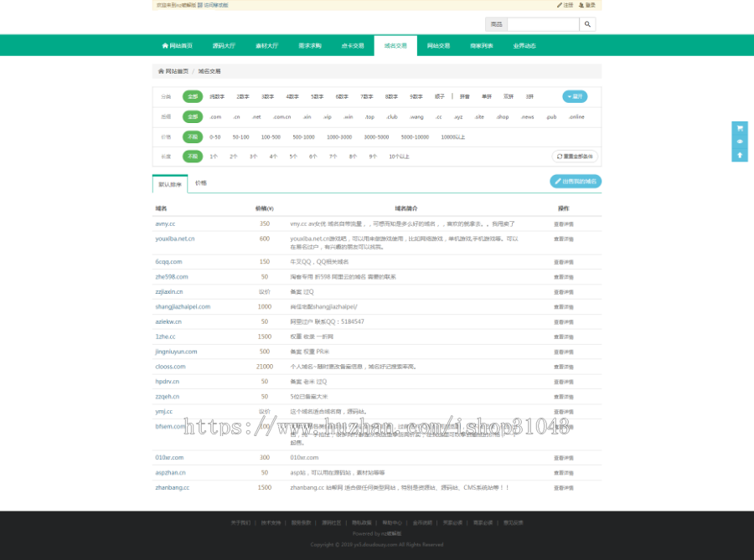Open the 6cqq.com domain link
The width and height of the screenshot is (754, 560).
pos(168,262)
